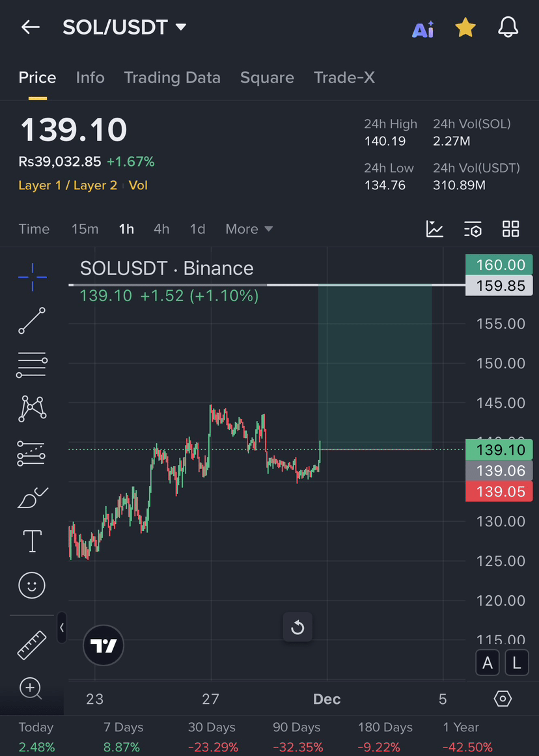Tap the 160.00 target price label

pos(499,265)
